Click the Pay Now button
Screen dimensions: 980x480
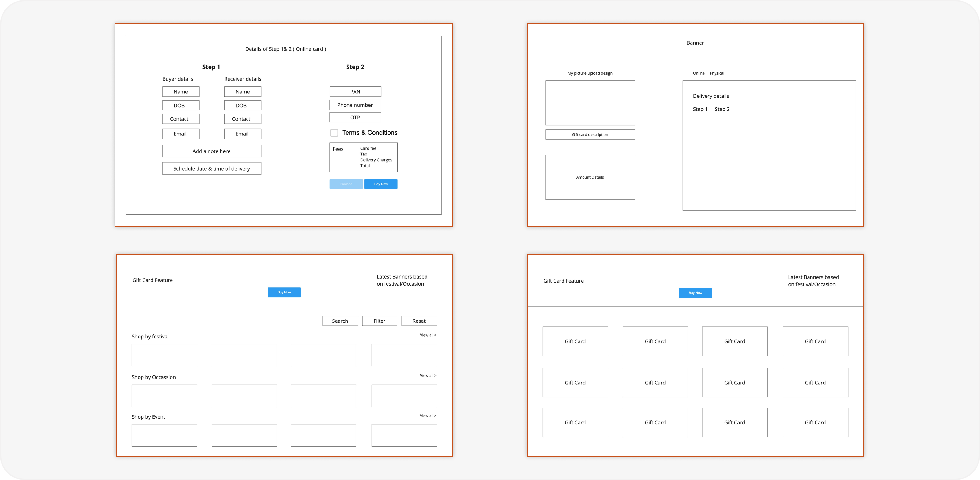381,184
